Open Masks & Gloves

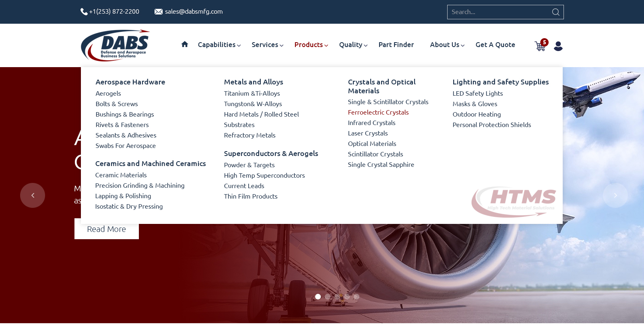coord(475,104)
